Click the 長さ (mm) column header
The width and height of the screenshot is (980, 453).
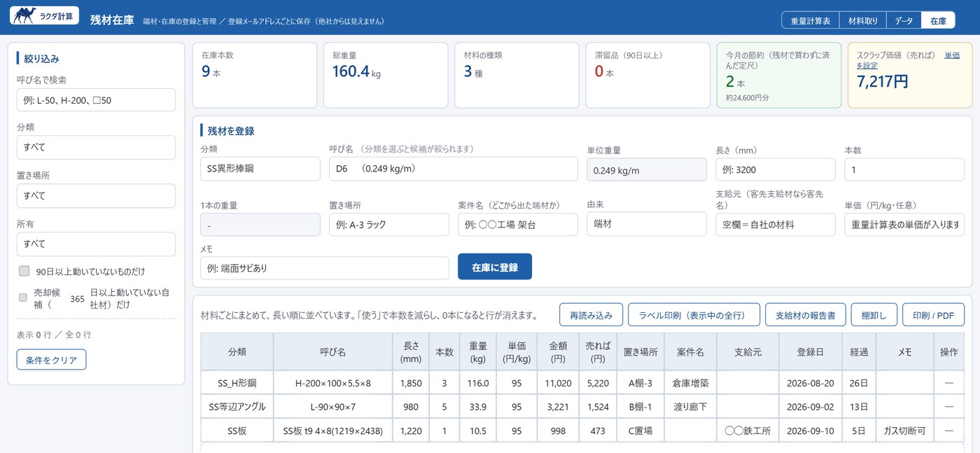pyautogui.click(x=410, y=352)
